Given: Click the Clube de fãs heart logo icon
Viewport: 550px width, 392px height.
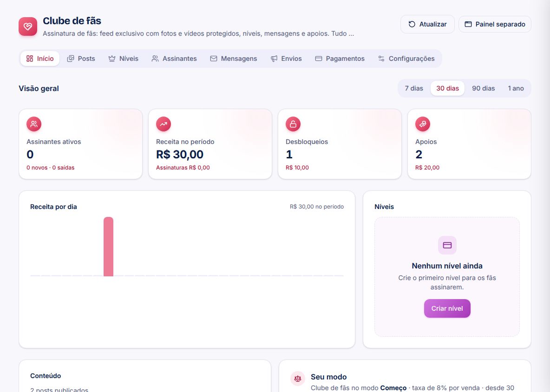Looking at the screenshot, I should (x=28, y=26).
